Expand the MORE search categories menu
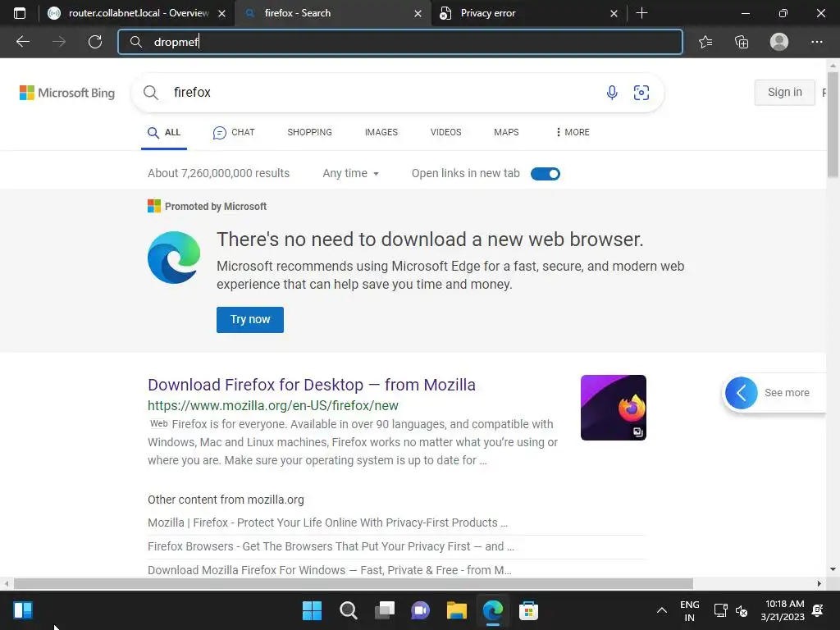The width and height of the screenshot is (840, 630). point(573,132)
